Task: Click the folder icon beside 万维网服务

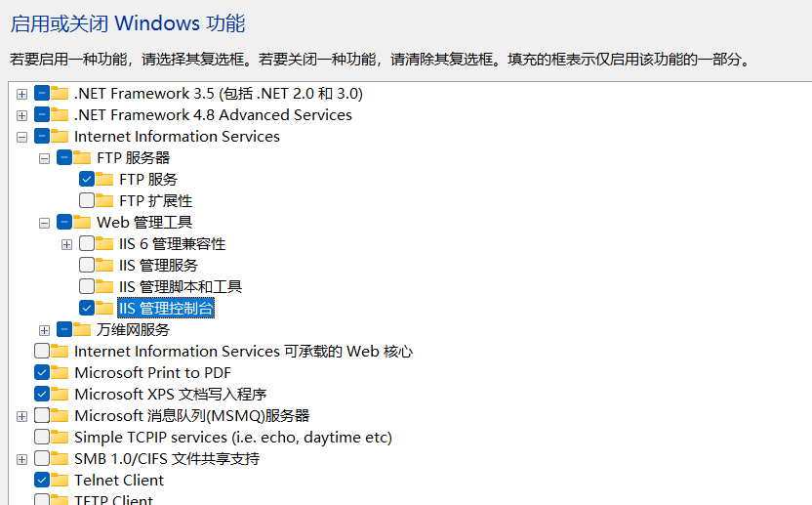Action: click(x=82, y=329)
